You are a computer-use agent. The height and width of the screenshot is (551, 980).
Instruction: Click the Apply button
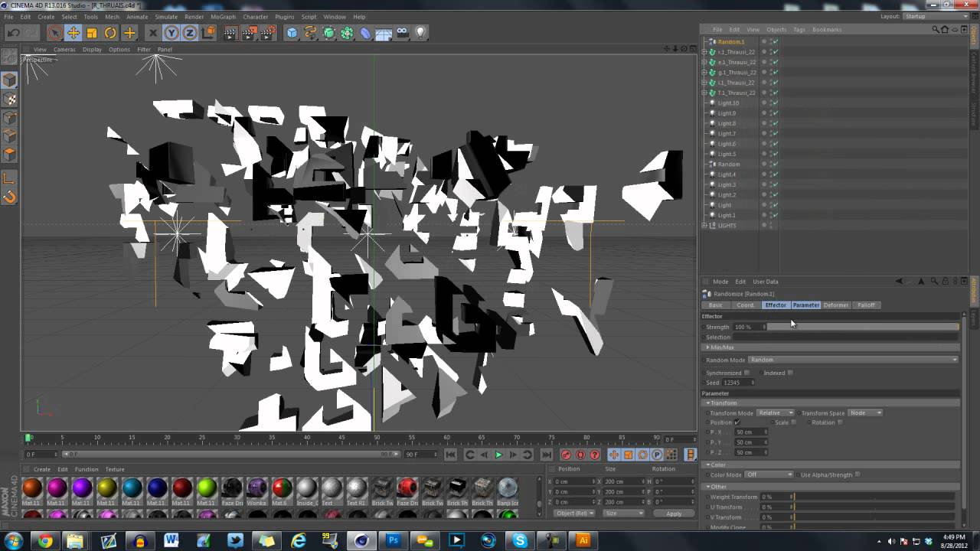coord(674,514)
